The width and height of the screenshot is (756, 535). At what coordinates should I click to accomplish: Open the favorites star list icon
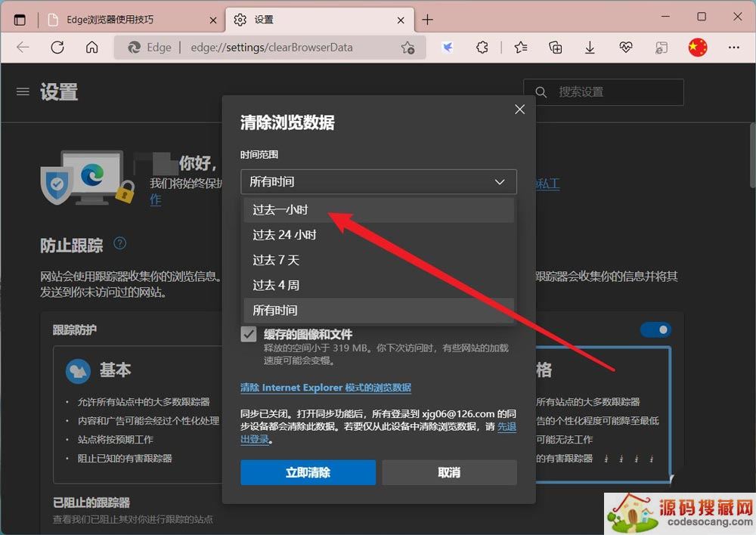click(x=520, y=48)
